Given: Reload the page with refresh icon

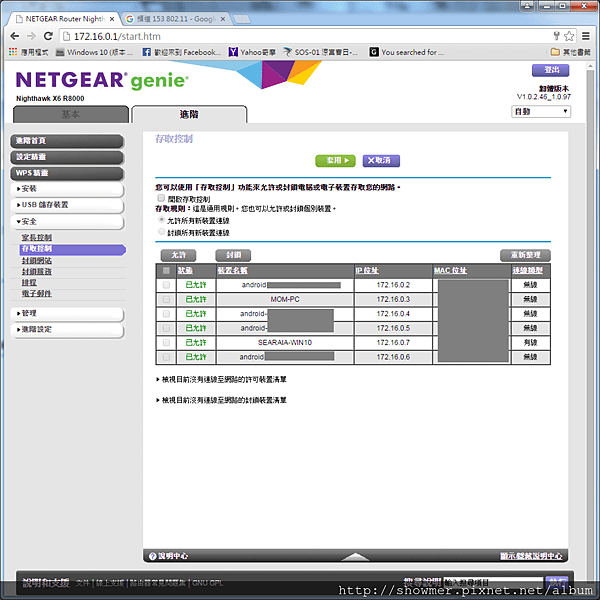Looking at the screenshot, I should coord(48,36).
